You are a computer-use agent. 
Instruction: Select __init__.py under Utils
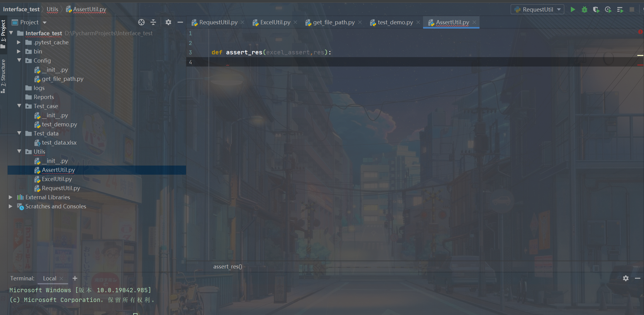[x=55, y=161]
